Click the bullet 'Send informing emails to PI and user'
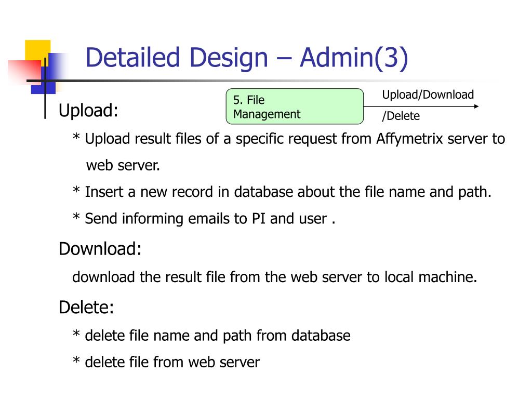Viewport: 532px width, 399px height. click(x=204, y=219)
